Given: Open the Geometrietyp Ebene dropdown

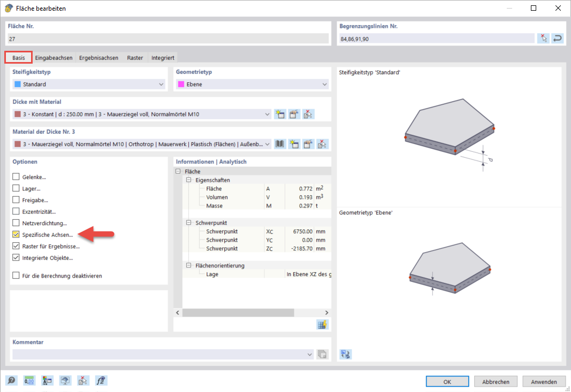Looking at the screenshot, I should coord(252,84).
